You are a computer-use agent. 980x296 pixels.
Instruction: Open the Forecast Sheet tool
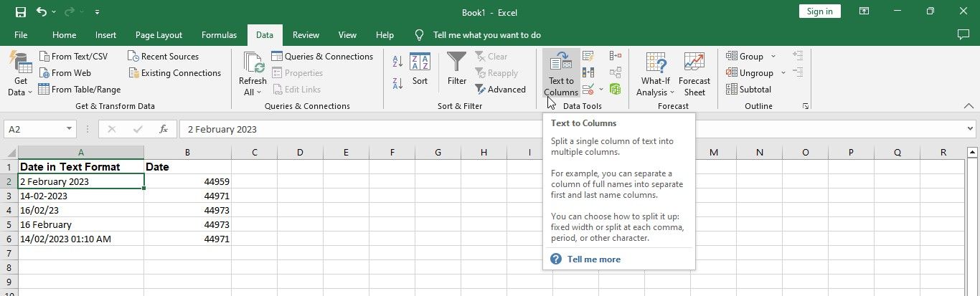(694, 73)
